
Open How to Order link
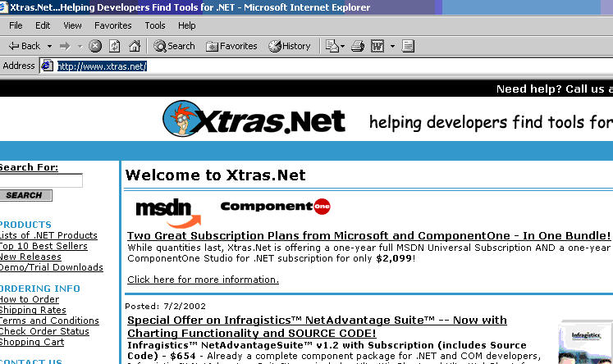coord(30,299)
